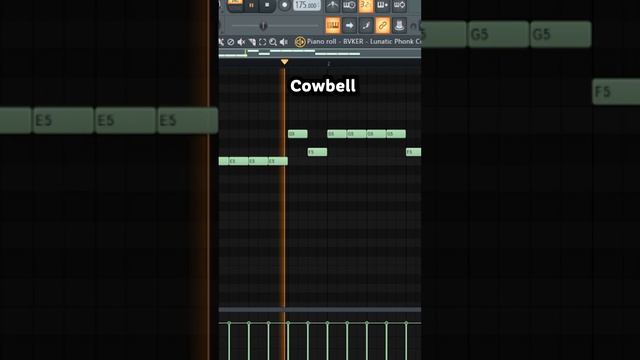Toggle the step editing icon

pyautogui.click(x=366, y=25)
